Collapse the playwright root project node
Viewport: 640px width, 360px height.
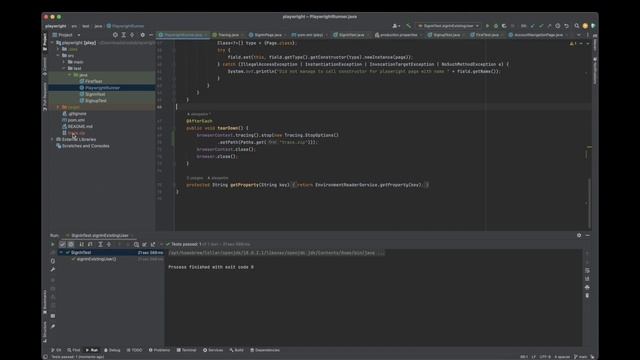click(x=52, y=42)
